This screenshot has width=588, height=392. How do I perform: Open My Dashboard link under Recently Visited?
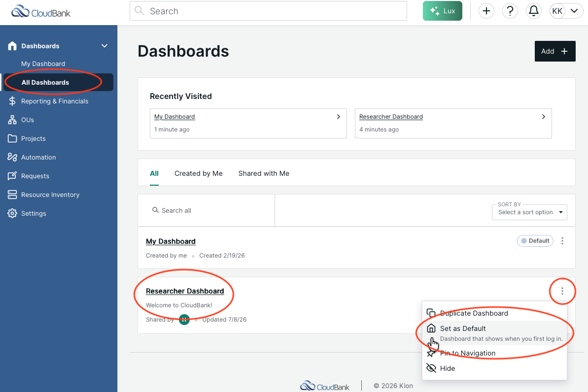click(x=174, y=117)
